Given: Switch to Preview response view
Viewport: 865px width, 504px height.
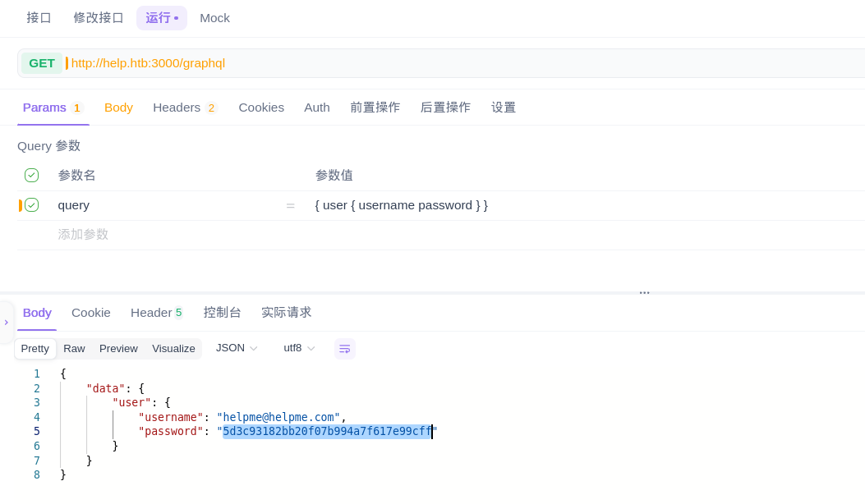Looking at the screenshot, I should (x=118, y=349).
